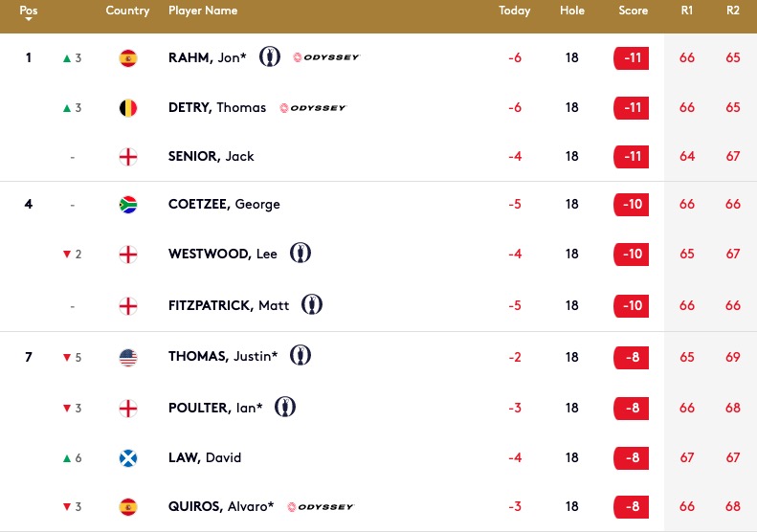Click the Score column header

[633, 11]
